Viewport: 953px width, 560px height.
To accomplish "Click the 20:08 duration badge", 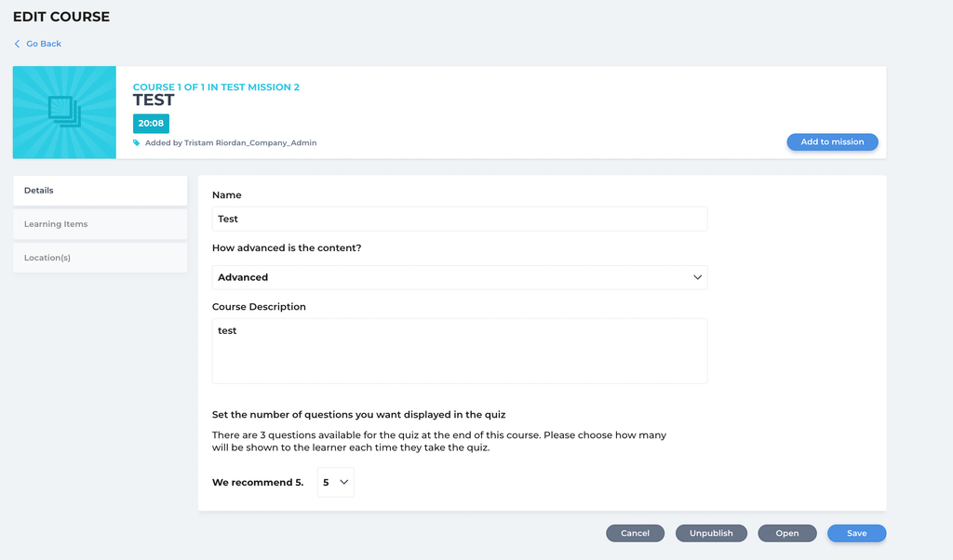I will point(151,123).
